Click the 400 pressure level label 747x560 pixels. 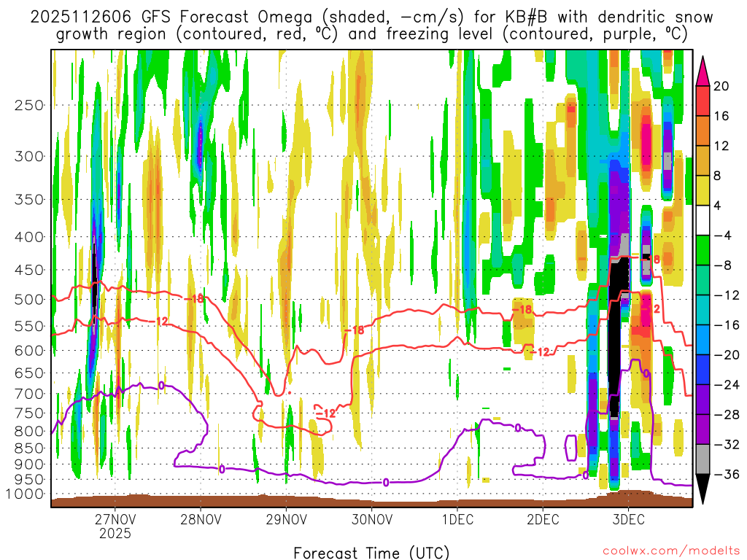click(x=29, y=237)
